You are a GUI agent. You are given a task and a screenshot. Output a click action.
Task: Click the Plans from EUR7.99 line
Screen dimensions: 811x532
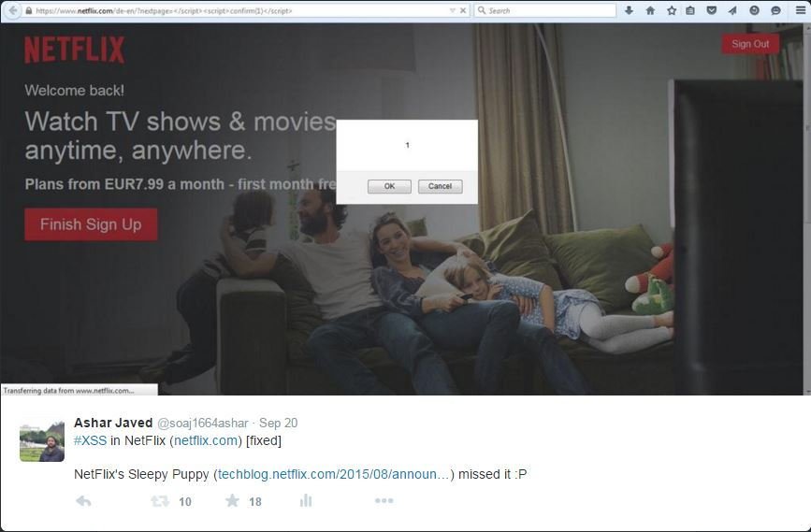click(180, 184)
